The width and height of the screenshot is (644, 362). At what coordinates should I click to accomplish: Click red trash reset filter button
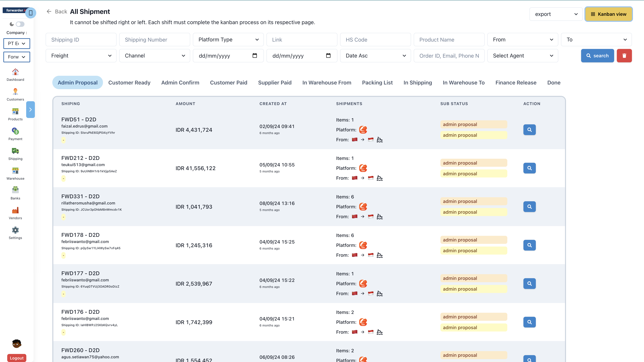point(624,56)
